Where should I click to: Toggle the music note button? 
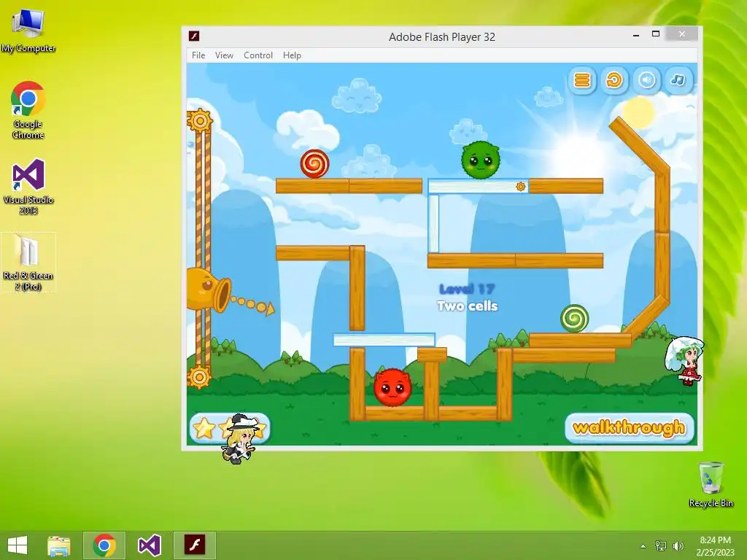(x=678, y=80)
